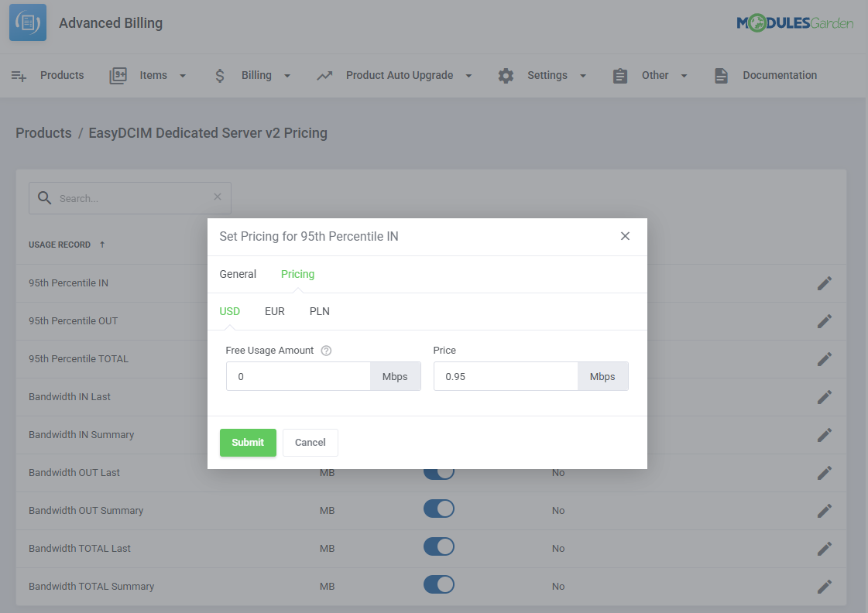Click the Price input field

(506, 376)
